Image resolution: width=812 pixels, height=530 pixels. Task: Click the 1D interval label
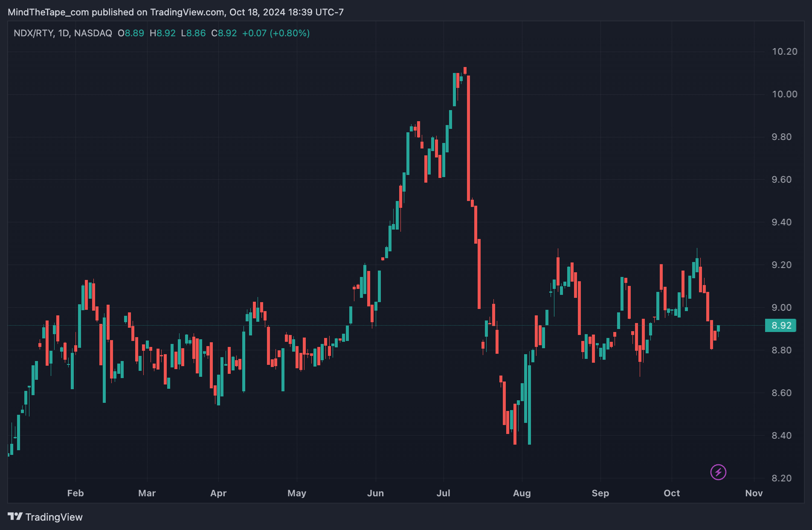tap(64, 33)
